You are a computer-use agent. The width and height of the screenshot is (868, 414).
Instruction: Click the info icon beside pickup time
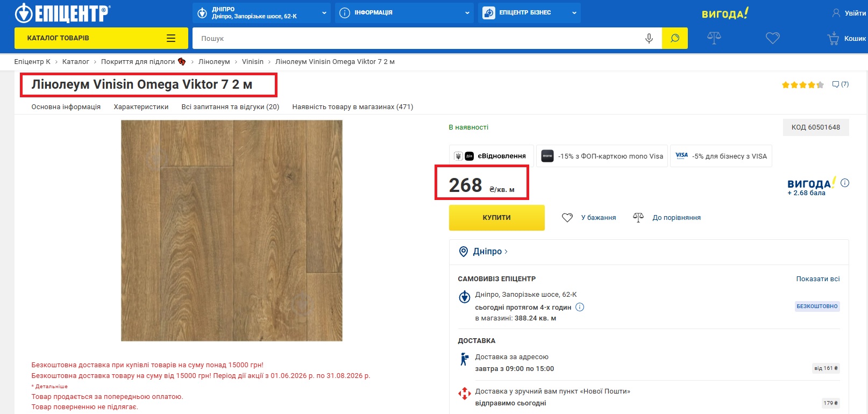click(580, 307)
